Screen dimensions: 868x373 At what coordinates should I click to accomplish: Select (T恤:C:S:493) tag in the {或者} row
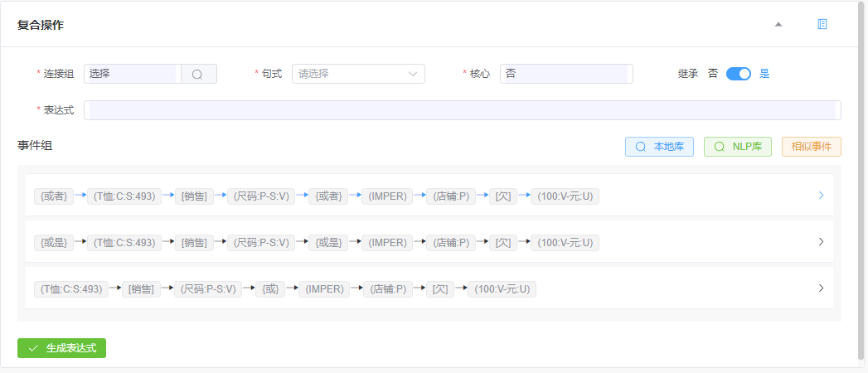point(124,196)
